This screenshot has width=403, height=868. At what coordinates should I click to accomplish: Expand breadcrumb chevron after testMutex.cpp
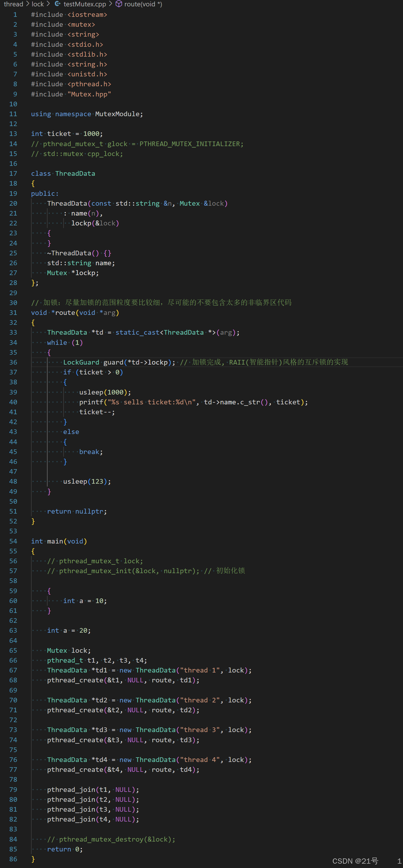(x=111, y=4)
